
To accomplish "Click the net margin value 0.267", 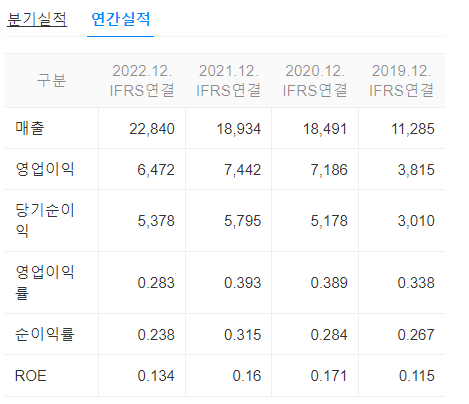I will tap(416, 335).
